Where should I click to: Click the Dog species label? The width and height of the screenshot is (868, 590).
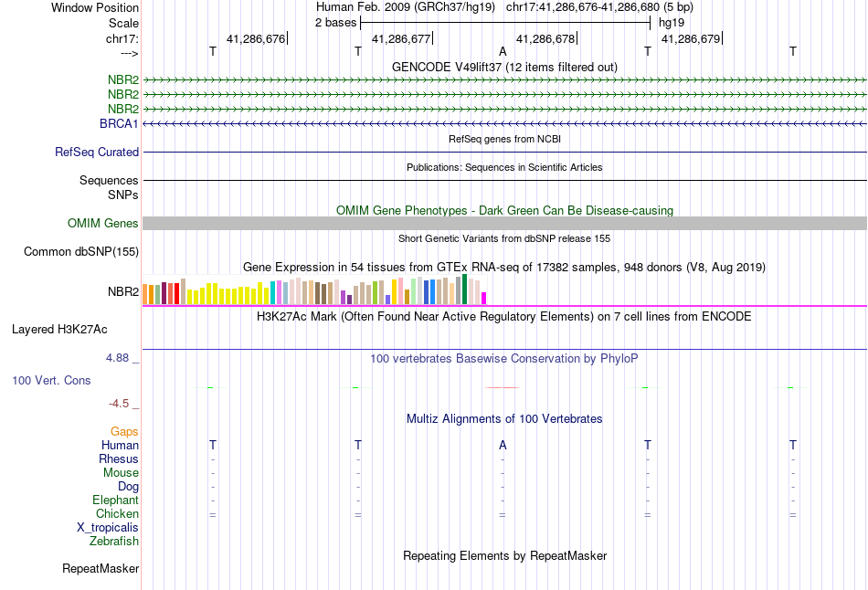click(129, 486)
